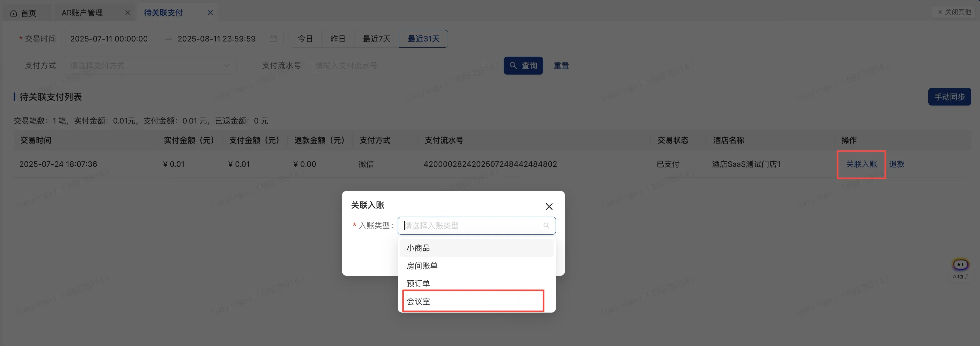Viewport: 980px width, 346px height.
Task: Open the calendar picker icon
Action: tap(273, 39)
